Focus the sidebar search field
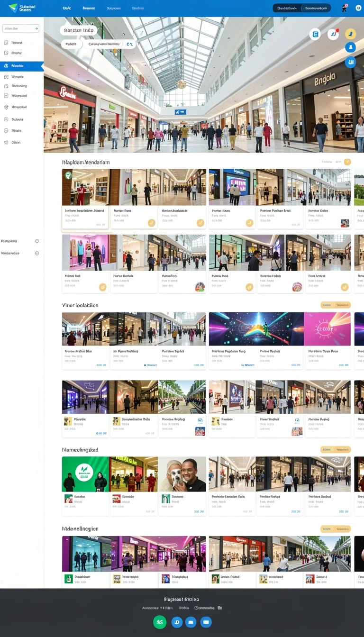 tap(21, 28)
